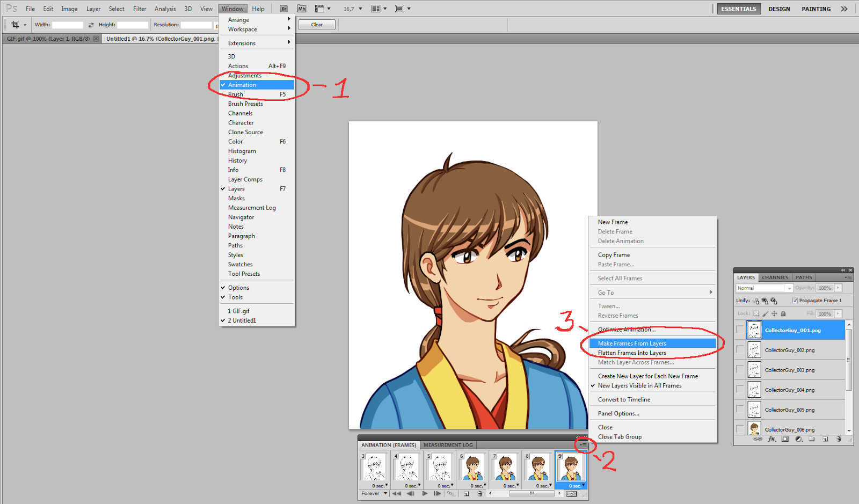This screenshot has height=504, width=859.
Task: Lock transparent pixels icon
Action: (756, 313)
